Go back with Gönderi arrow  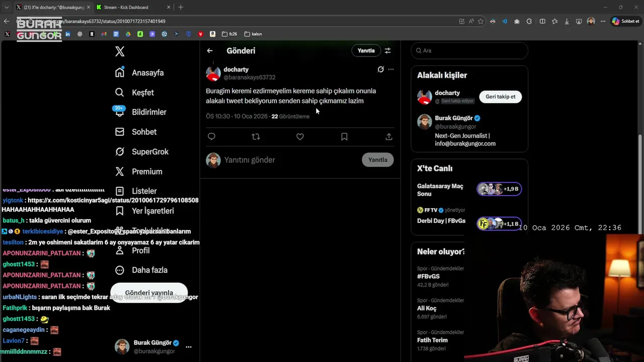pyautogui.click(x=210, y=51)
